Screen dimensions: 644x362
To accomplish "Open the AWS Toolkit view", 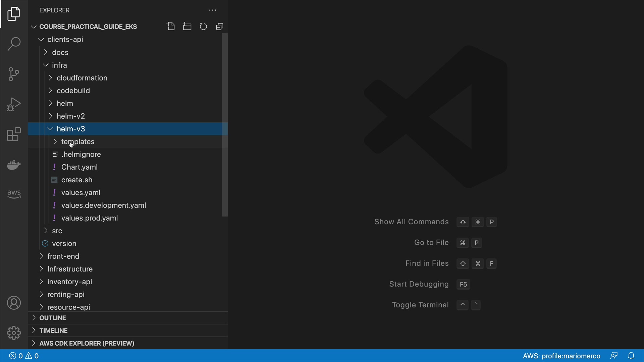I will [14, 193].
